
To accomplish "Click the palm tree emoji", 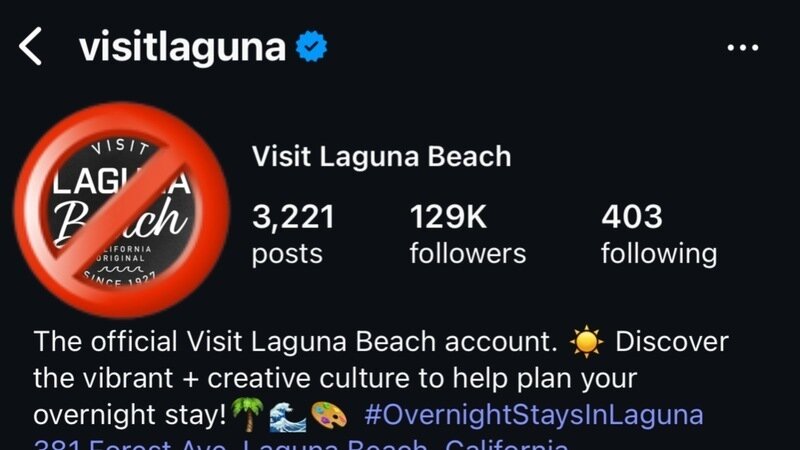I will tap(247, 414).
